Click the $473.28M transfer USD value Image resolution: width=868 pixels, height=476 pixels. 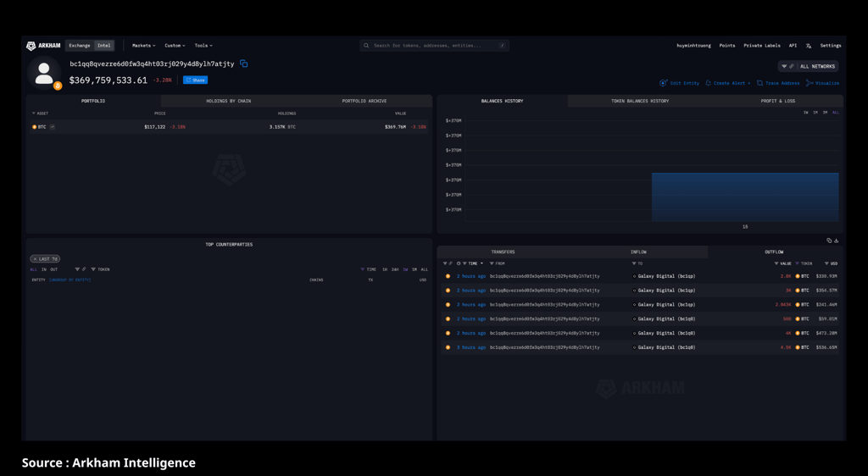click(x=826, y=334)
